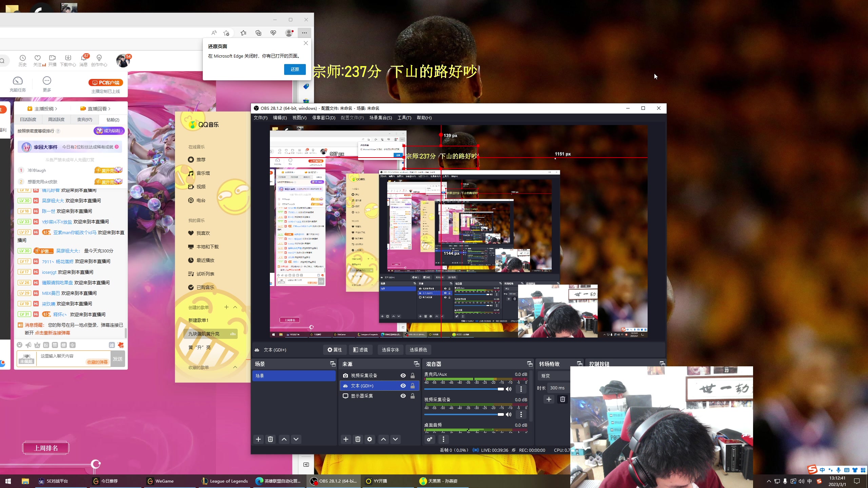
Task: Open advanced audio properties gears in 混音器
Action: 430,439
